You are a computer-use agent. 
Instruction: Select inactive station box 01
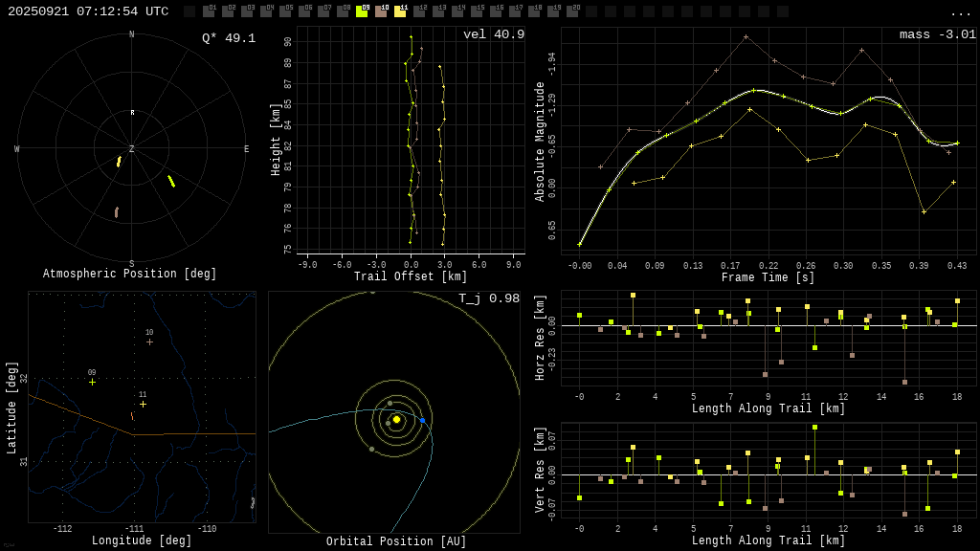coord(209,11)
